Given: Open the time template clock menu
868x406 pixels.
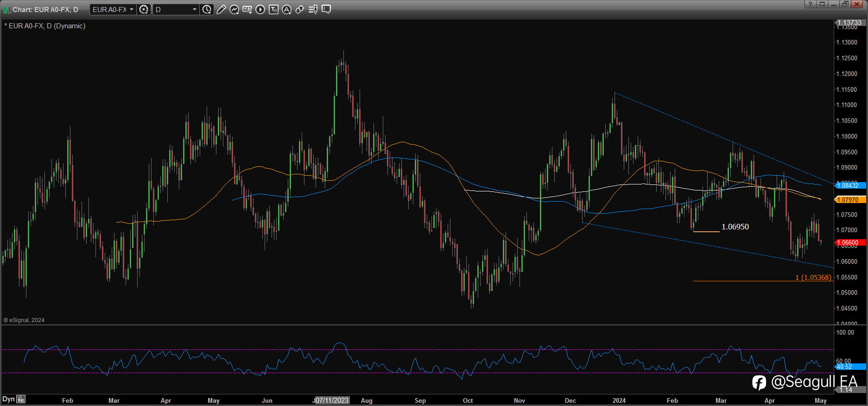Looking at the screenshot, I should coord(207,9).
